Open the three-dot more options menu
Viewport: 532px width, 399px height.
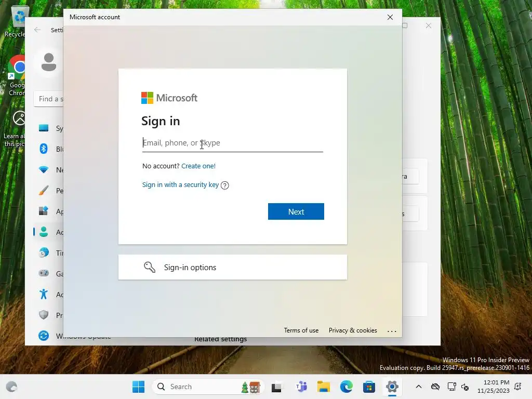(x=392, y=331)
